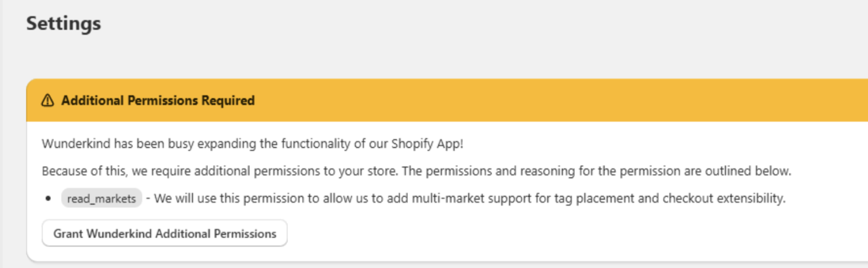Click the Settings page heading
The width and height of the screenshot is (868, 268).
click(64, 24)
